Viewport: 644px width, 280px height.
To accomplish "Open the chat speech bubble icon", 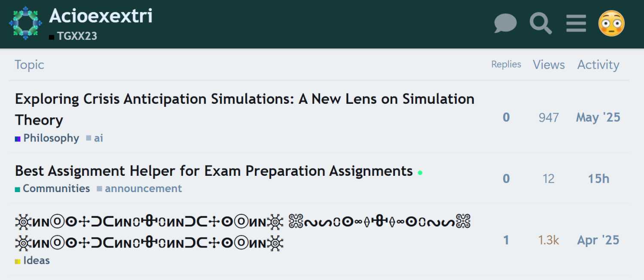I will tap(505, 23).
